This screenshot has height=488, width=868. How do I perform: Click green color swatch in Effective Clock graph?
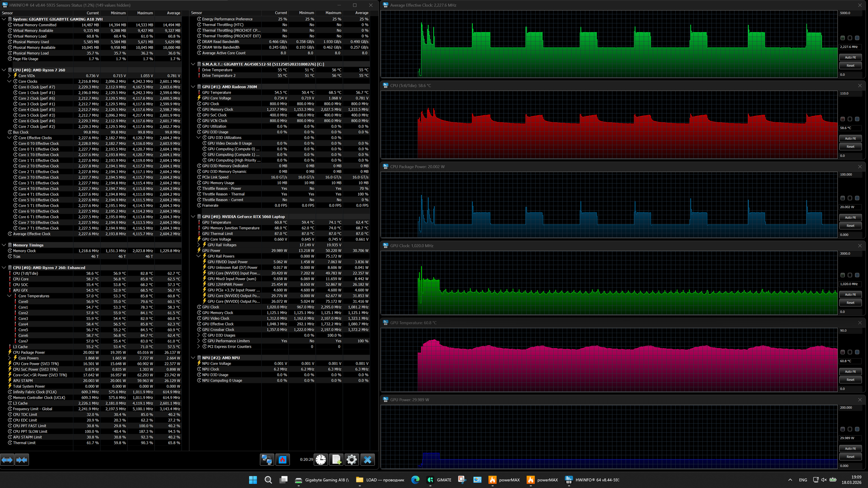842,38
